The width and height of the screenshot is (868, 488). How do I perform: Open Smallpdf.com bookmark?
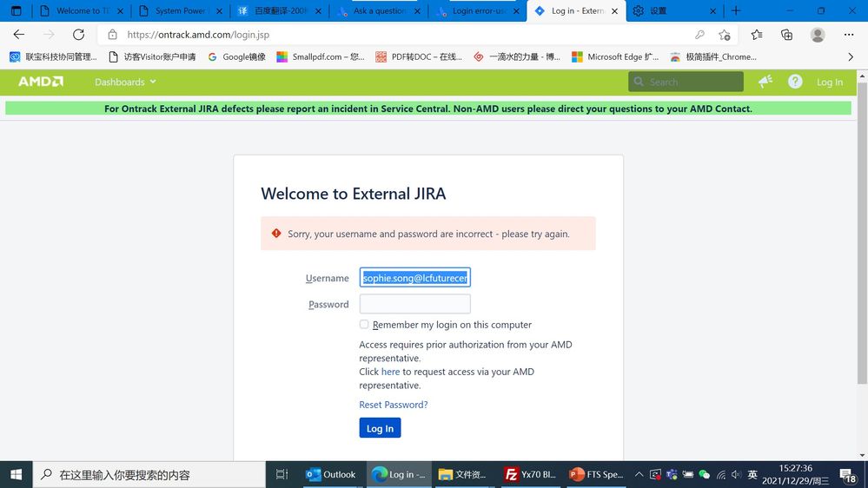[x=321, y=56]
